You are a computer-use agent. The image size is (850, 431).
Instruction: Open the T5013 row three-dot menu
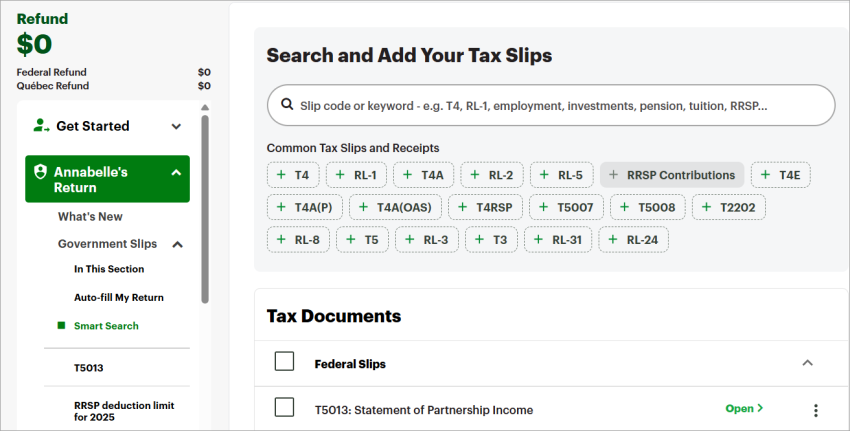(815, 410)
